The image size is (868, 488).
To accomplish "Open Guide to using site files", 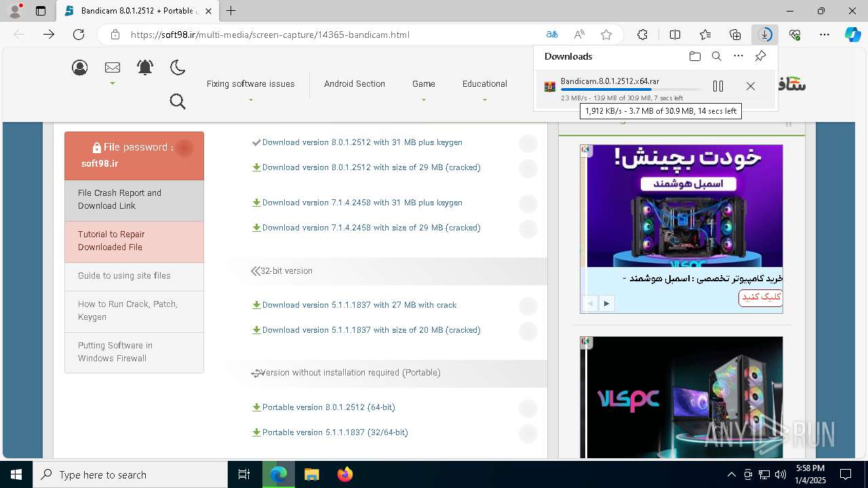I will click(134, 276).
